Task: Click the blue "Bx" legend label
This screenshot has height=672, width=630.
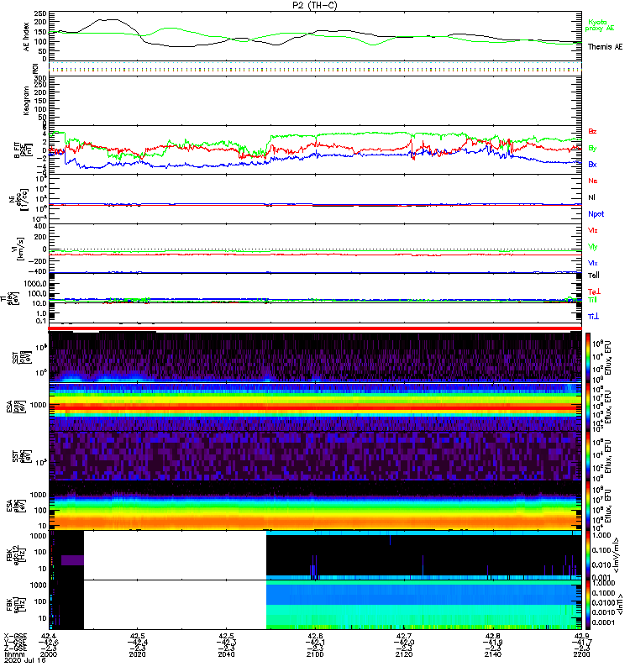Action: point(592,165)
